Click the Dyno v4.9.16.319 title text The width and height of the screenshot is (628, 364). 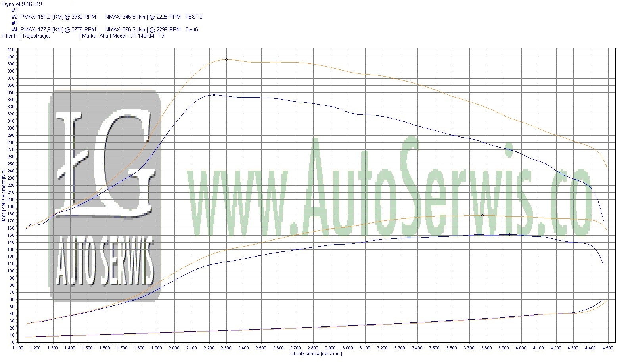(x=22, y=4)
